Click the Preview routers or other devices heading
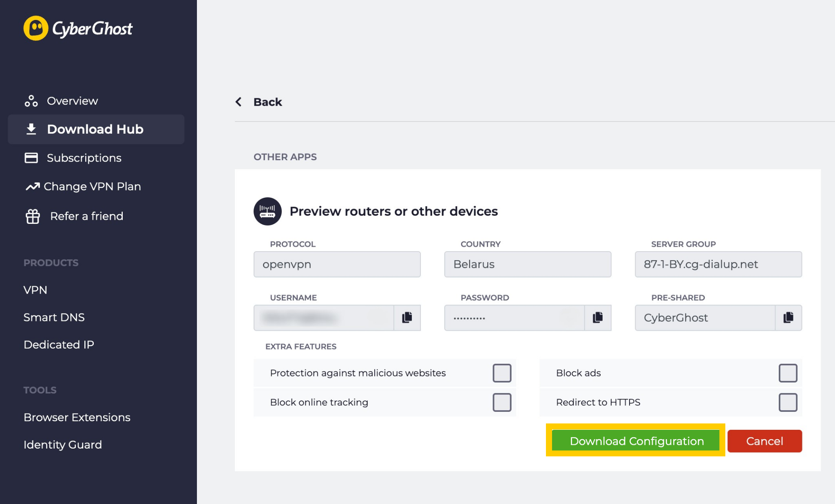 point(393,211)
